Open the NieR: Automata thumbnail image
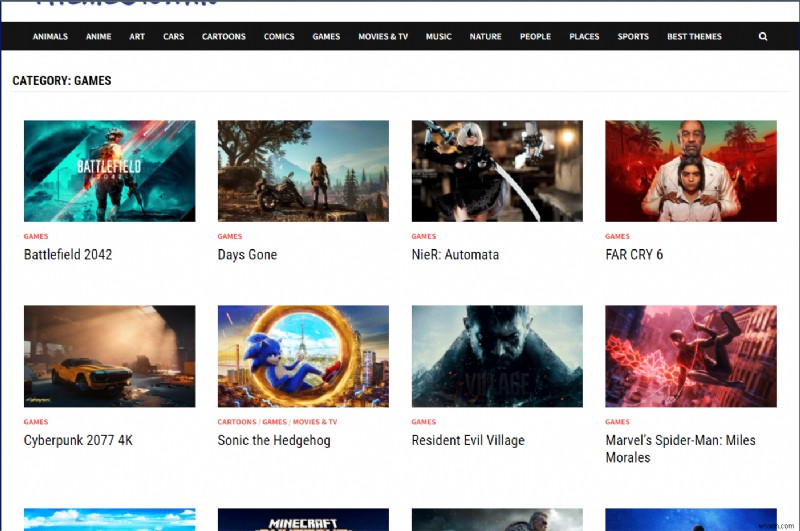800x531 pixels. click(497, 171)
